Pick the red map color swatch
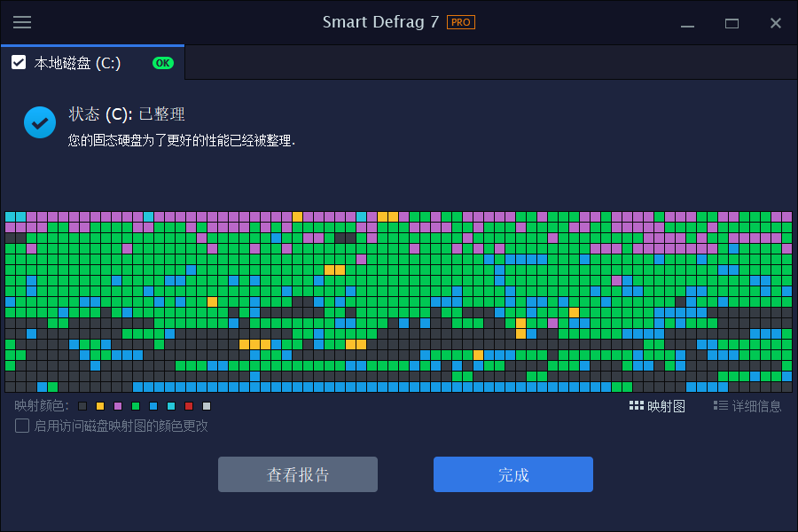This screenshot has width=798, height=532. pos(189,406)
